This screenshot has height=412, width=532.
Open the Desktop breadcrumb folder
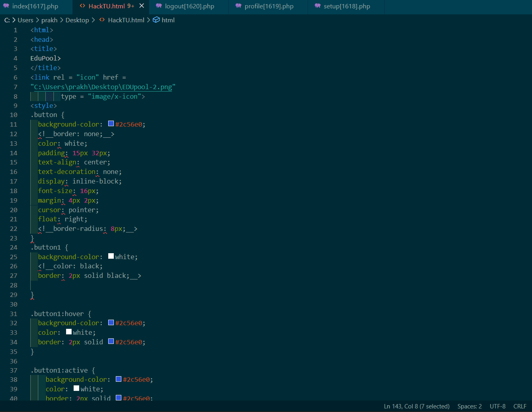(77, 20)
